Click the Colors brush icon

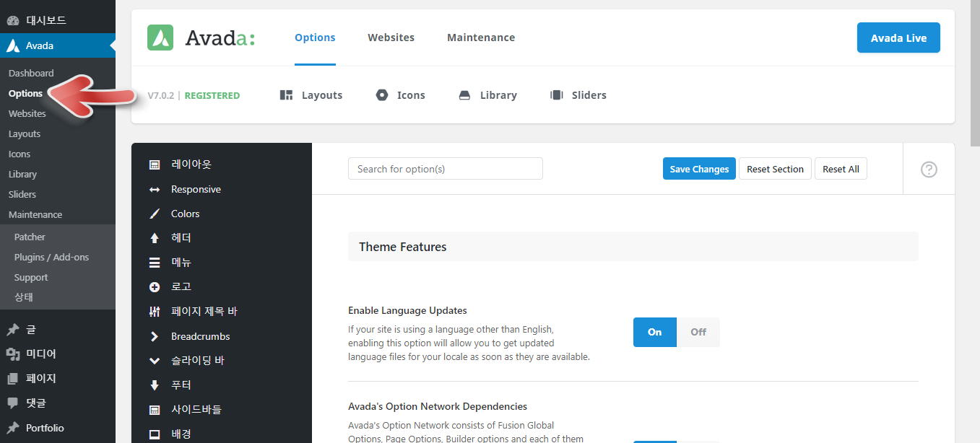tap(155, 214)
